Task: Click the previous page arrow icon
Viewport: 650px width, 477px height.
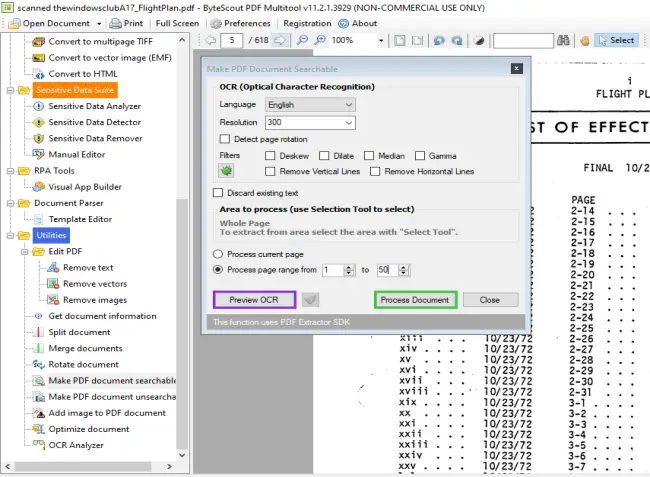Action: tap(211, 40)
